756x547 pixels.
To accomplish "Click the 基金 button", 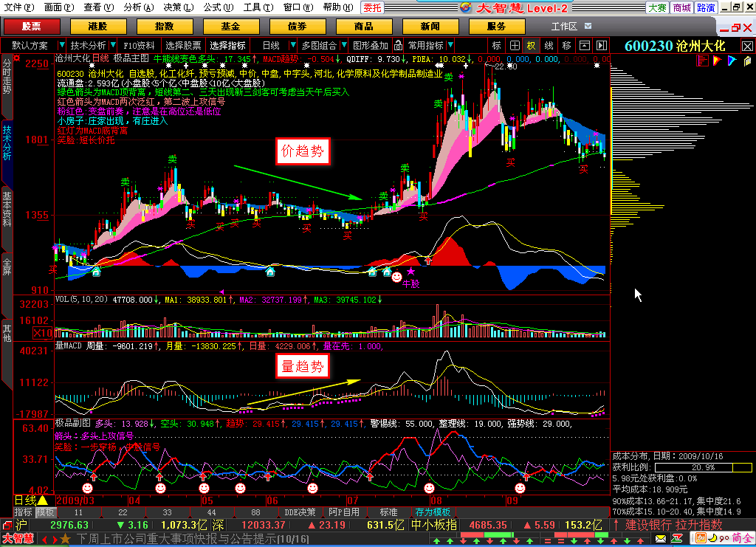I will pos(231,26).
